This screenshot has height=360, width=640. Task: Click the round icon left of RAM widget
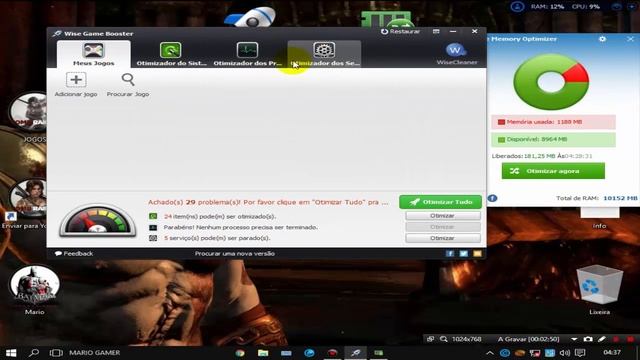[517, 7]
